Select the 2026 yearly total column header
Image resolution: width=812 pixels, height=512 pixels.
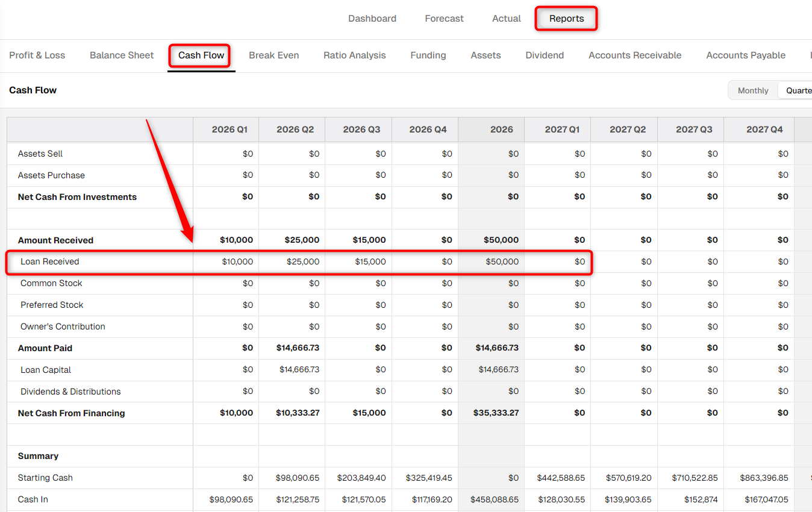pos(491,130)
